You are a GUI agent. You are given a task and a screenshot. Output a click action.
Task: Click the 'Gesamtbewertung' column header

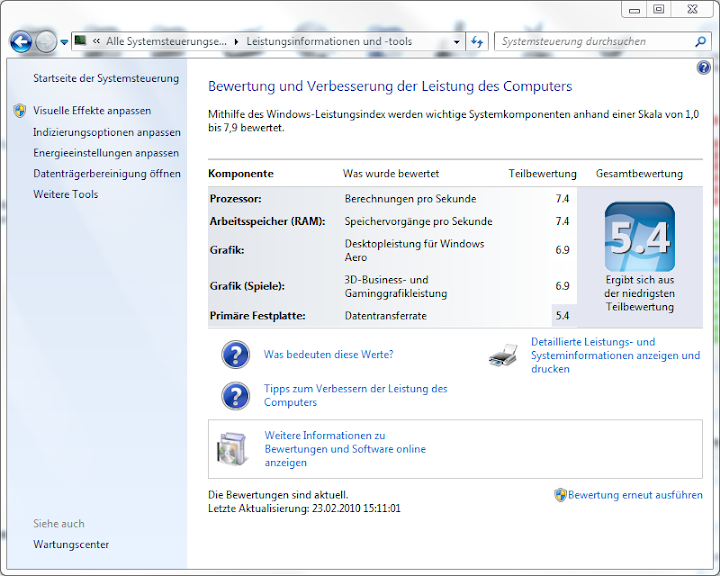(639, 174)
